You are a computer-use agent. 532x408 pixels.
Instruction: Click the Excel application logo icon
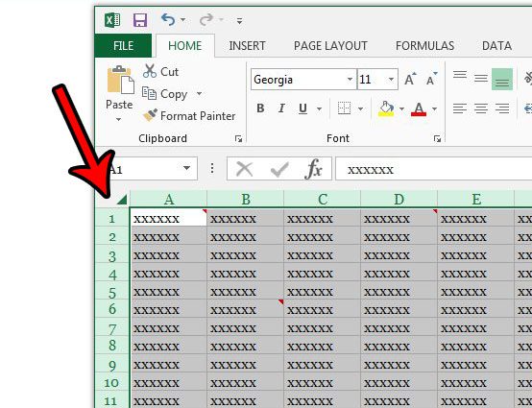coord(112,20)
